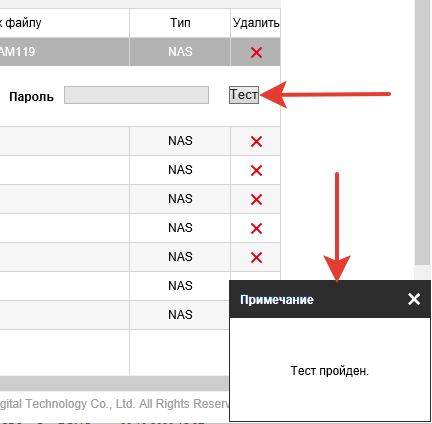The width and height of the screenshot is (432, 424).
Task: Select the last NAS type cell in table
Action: coord(180,315)
